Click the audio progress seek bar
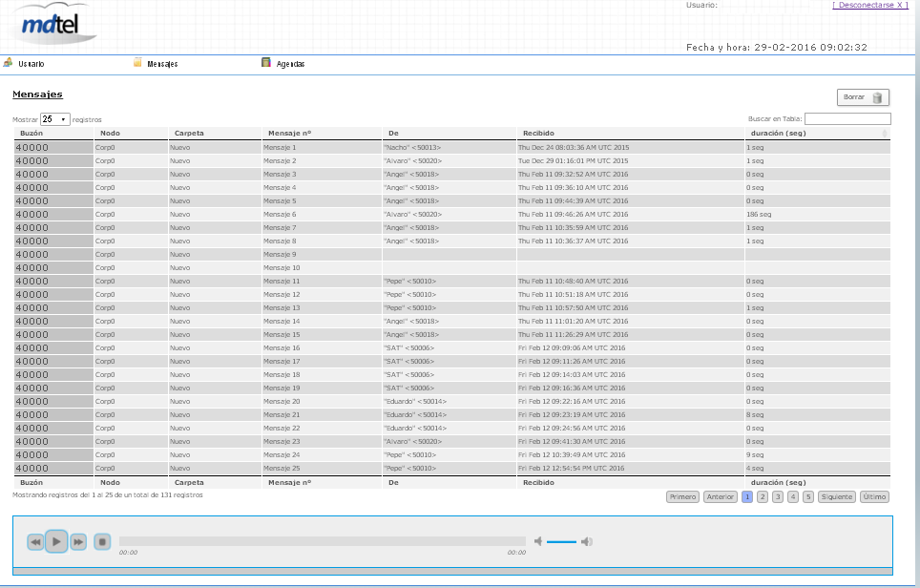The image size is (920, 588). [323, 541]
